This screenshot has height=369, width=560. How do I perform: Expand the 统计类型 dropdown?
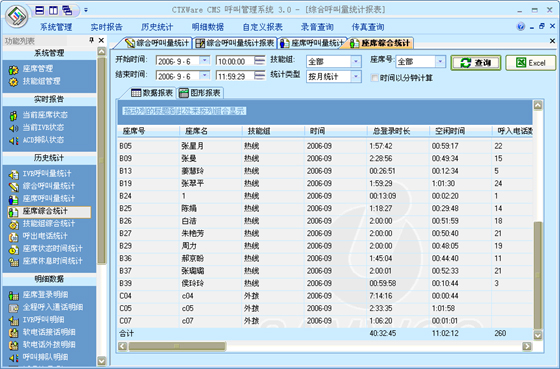(355, 76)
